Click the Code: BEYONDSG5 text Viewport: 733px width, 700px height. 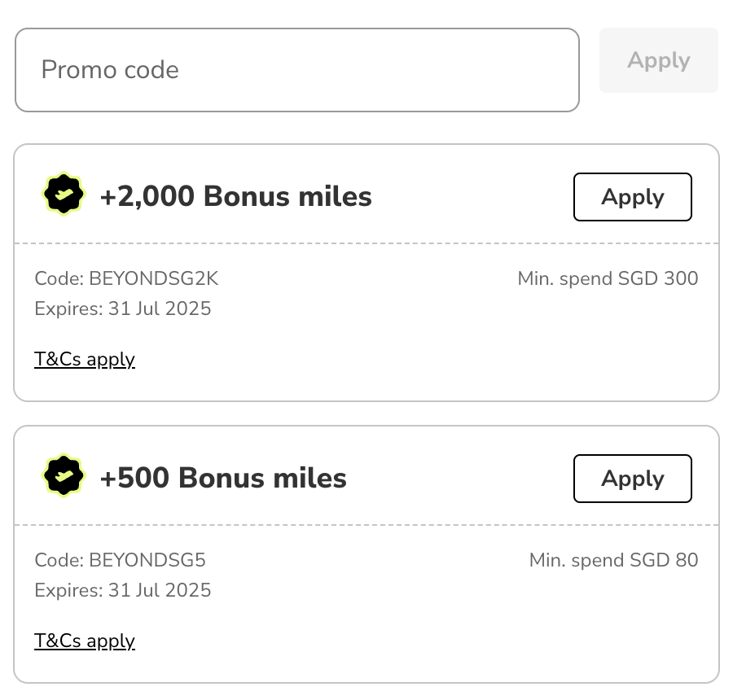(x=120, y=561)
